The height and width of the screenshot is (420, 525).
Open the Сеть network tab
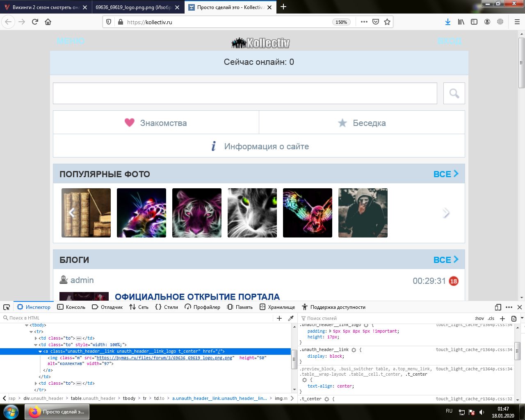click(x=139, y=307)
